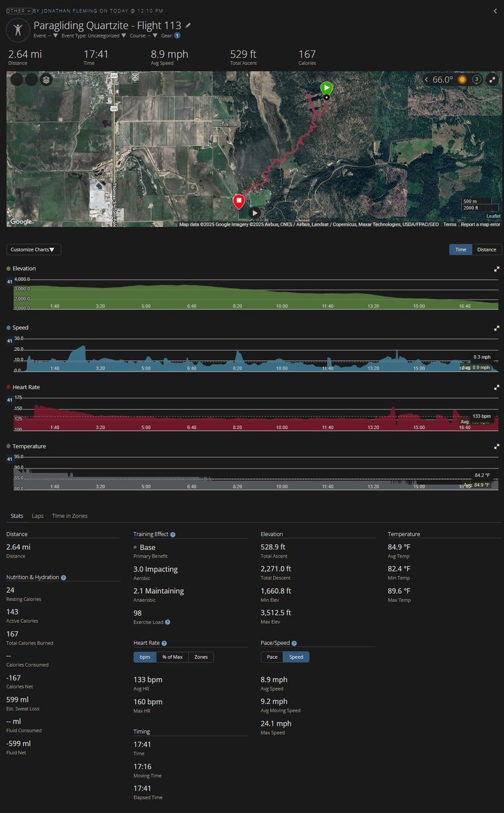This screenshot has height=813, width=504.
Task: Click the circled 3 wind icon
Action: 477,79
